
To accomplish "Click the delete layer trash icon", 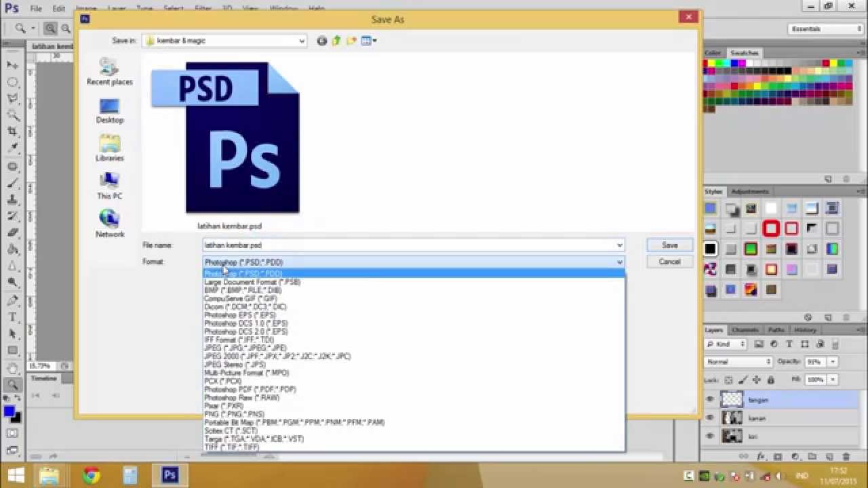I will (846, 457).
